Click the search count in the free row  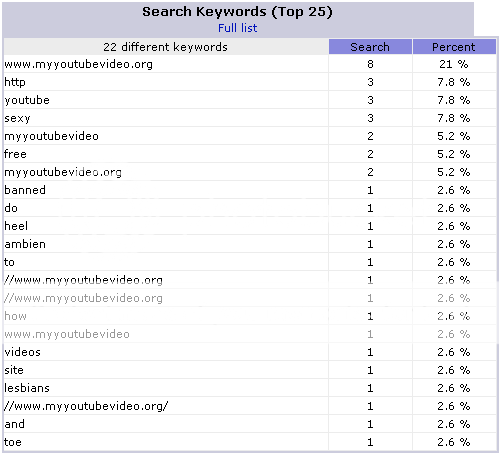coord(370,154)
